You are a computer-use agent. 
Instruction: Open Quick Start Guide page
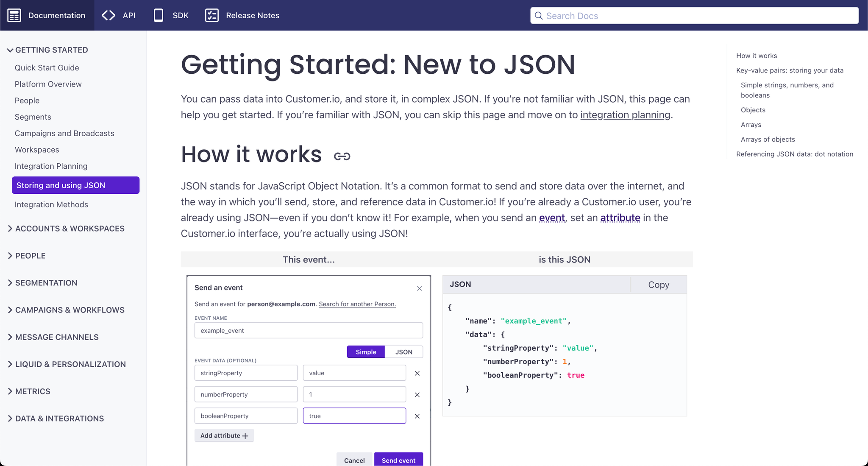click(x=47, y=68)
